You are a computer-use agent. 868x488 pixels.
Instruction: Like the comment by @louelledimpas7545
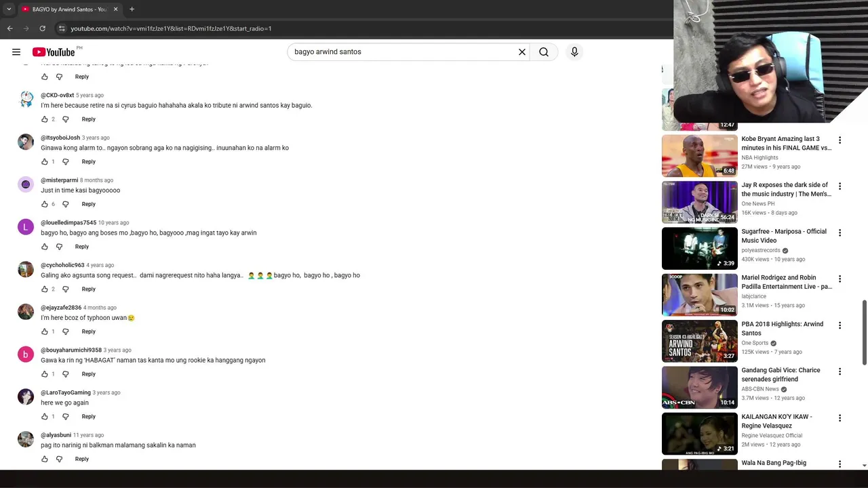pos(45,247)
